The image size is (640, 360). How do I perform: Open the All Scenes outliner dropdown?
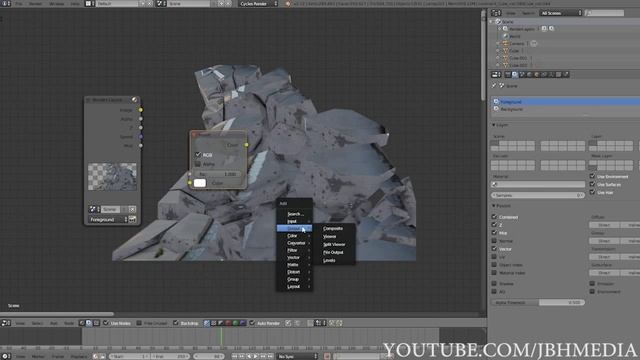pos(561,13)
